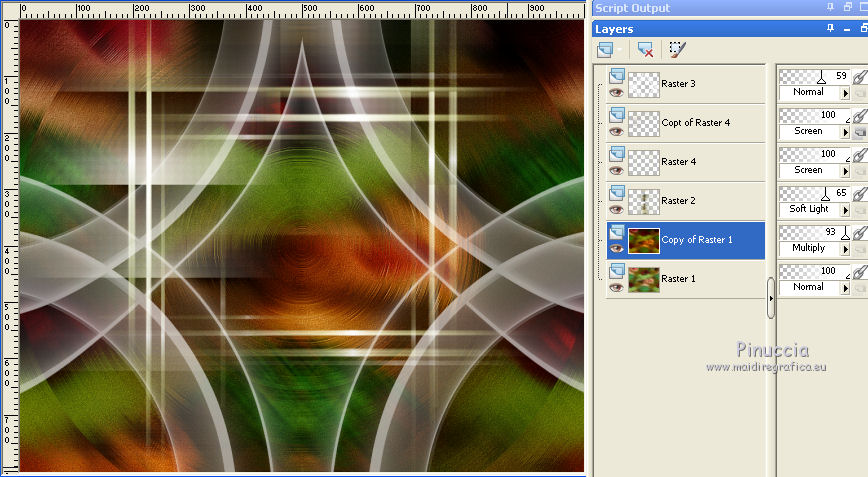Image resolution: width=868 pixels, height=477 pixels.
Task: Click the Raster 2 layer thumbnail
Action: pos(644,201)
